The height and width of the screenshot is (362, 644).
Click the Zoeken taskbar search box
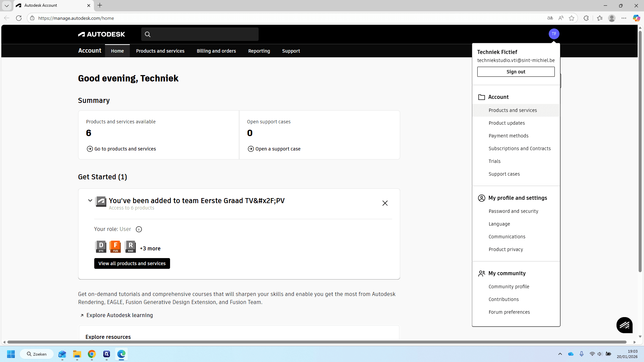tap(37, 354)
